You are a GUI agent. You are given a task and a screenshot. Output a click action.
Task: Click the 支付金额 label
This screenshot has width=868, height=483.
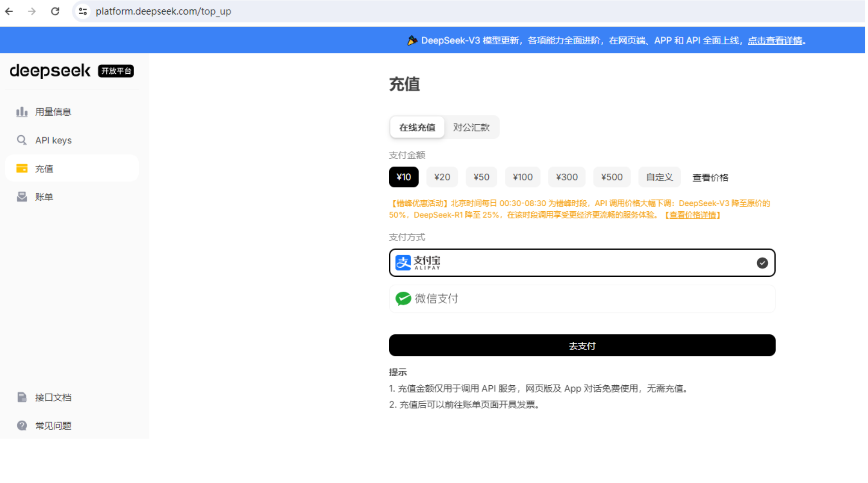pyautogui.click(x=407, y=155)
